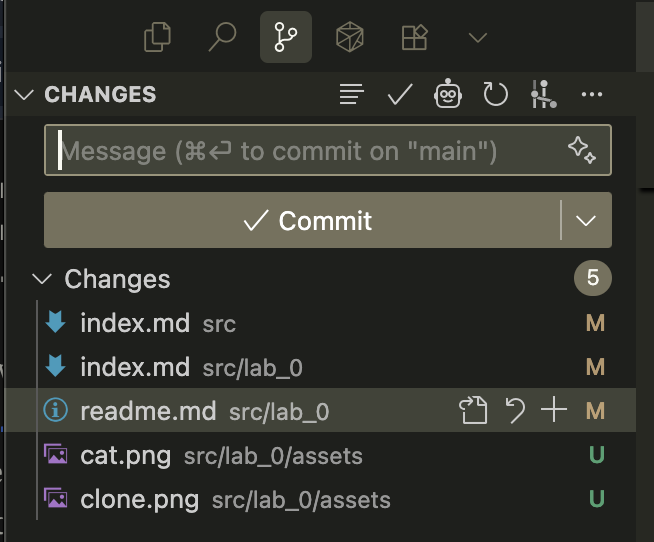Open the Explorer view icon
Screen dimensions: 654x542
[x=158, y=38]
